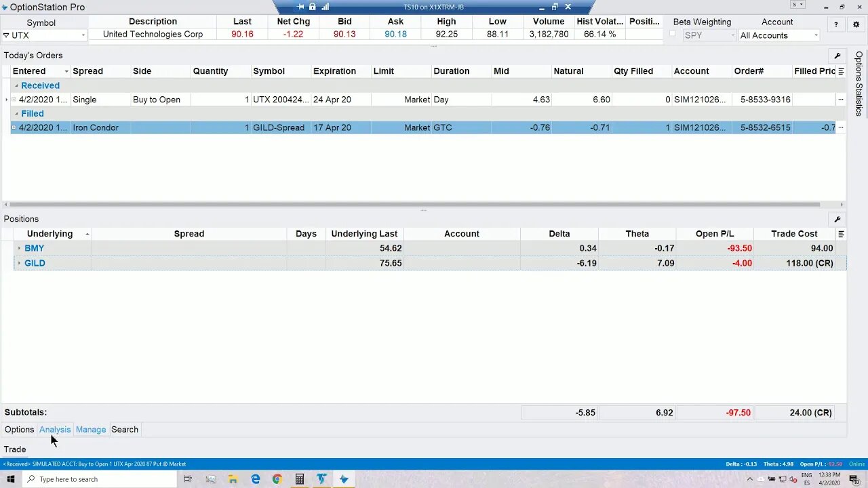Launch Microsoft Edge from the taskbar
This screenshot has width=868, height=488.
pyautogui.click(x=255, y=479)
